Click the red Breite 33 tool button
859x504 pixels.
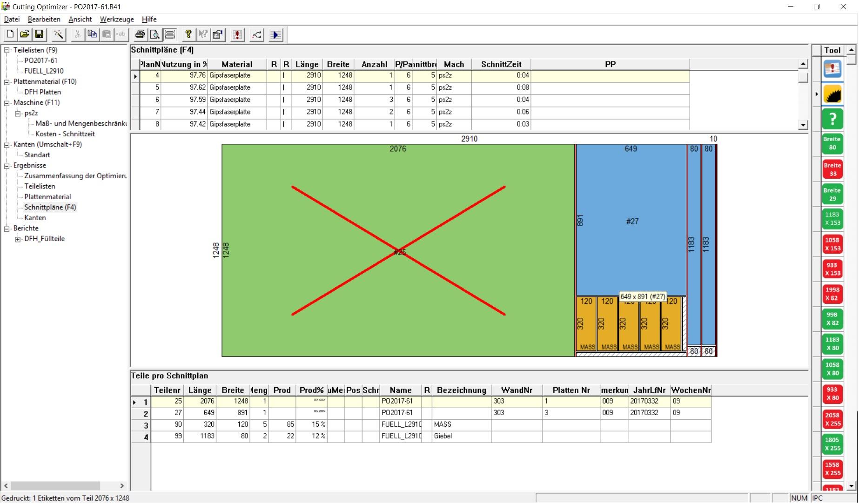coord(832,169)
